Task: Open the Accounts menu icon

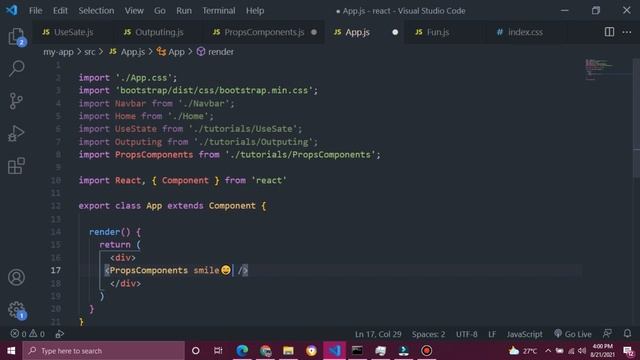Action: pyautogui.click(x=16, y=278)
